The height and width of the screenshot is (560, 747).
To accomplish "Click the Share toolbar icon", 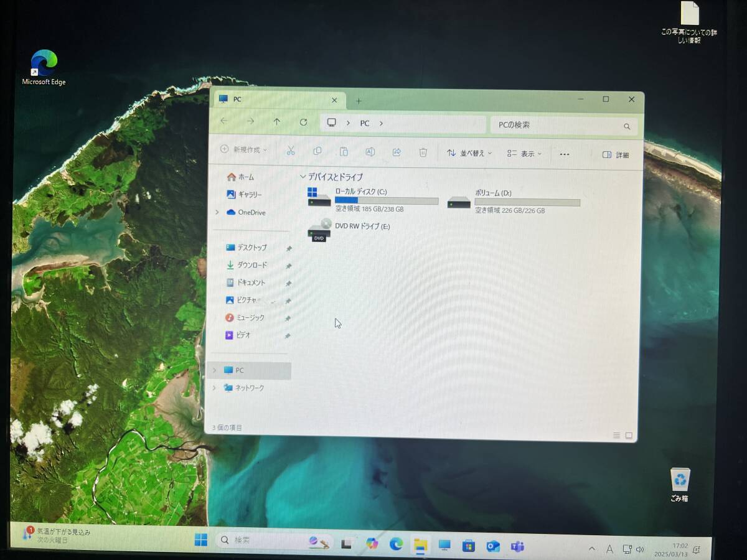I will pyautogui.click(x=397, y=152).
